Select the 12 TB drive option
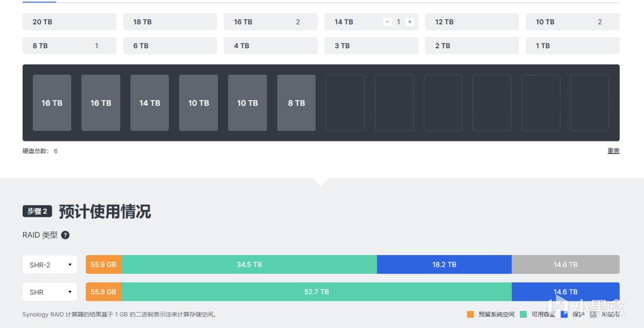 coord(472,22)
